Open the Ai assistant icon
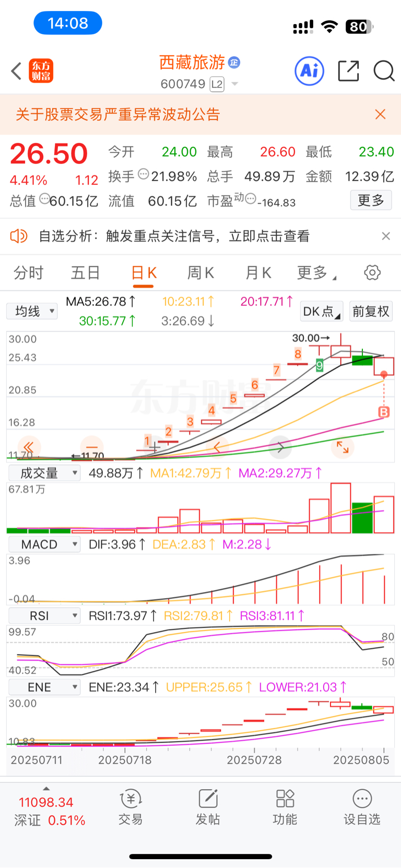This screenshot has width=401, height=868. [310, 70]
